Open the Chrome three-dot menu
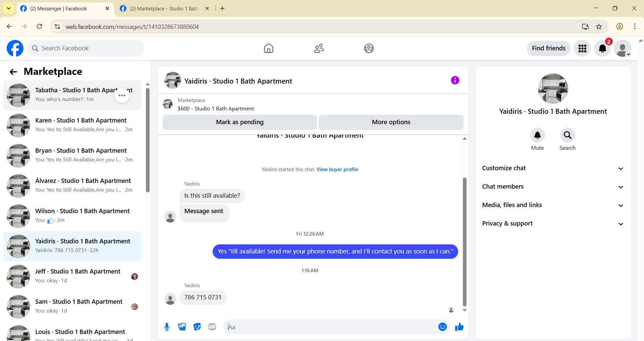 (635, 27)
